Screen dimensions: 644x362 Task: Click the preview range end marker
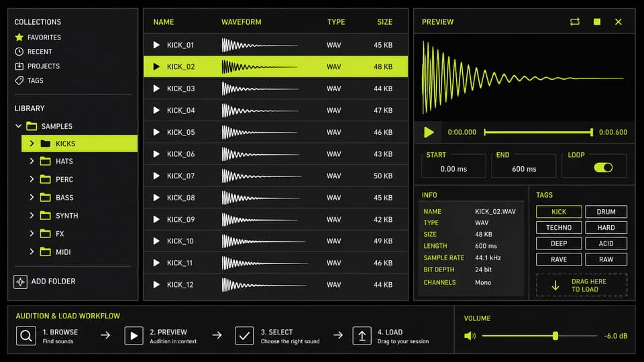point(592,132)
